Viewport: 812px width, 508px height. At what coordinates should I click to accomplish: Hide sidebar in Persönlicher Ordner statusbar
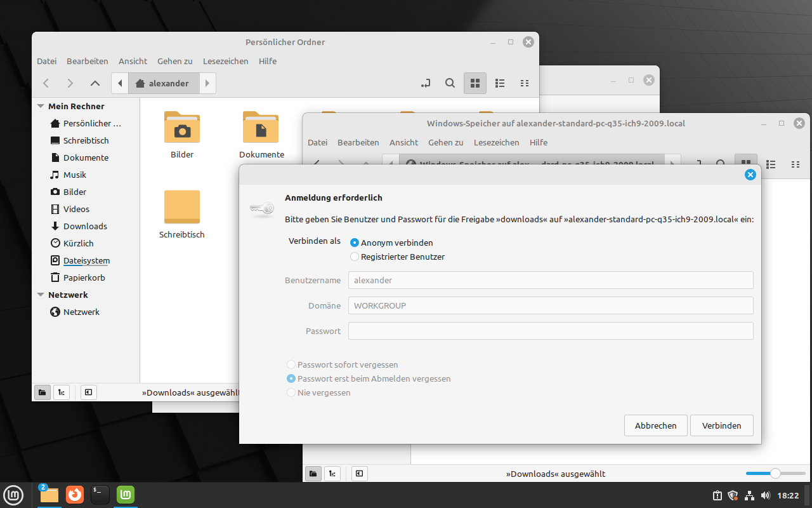pyautogui.click(x=88, y=392)
